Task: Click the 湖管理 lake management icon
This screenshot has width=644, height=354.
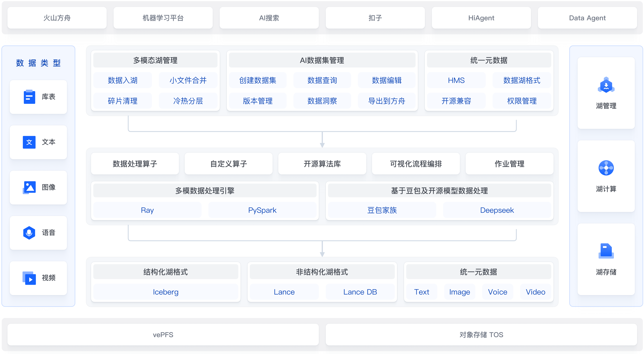Action: pos(606,85)
